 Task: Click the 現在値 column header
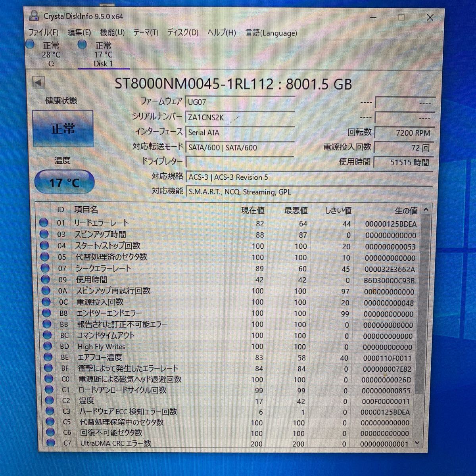pyautogui.click(x=253, y=210)
